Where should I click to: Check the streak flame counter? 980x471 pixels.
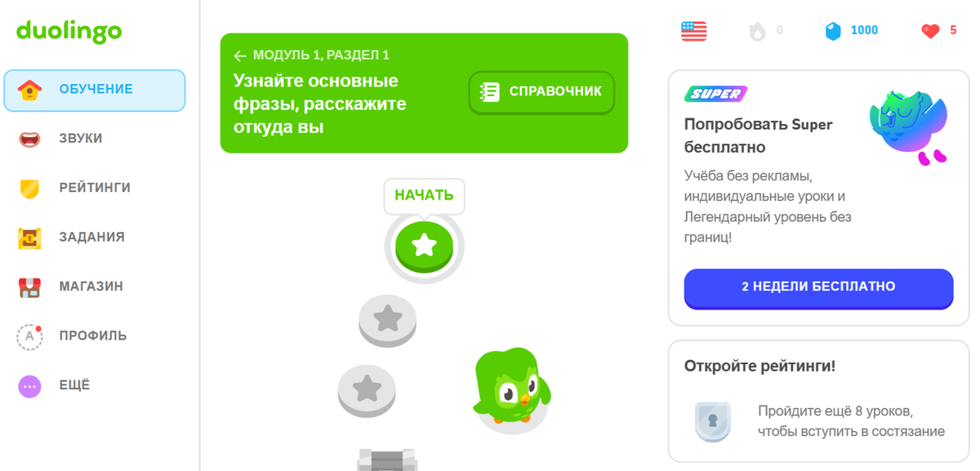click(x=766, y=31)
